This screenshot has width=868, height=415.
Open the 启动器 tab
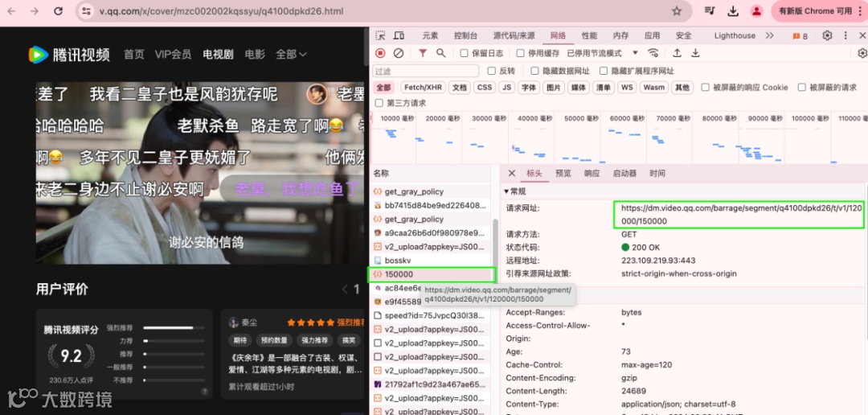click(x=624, y=174)
